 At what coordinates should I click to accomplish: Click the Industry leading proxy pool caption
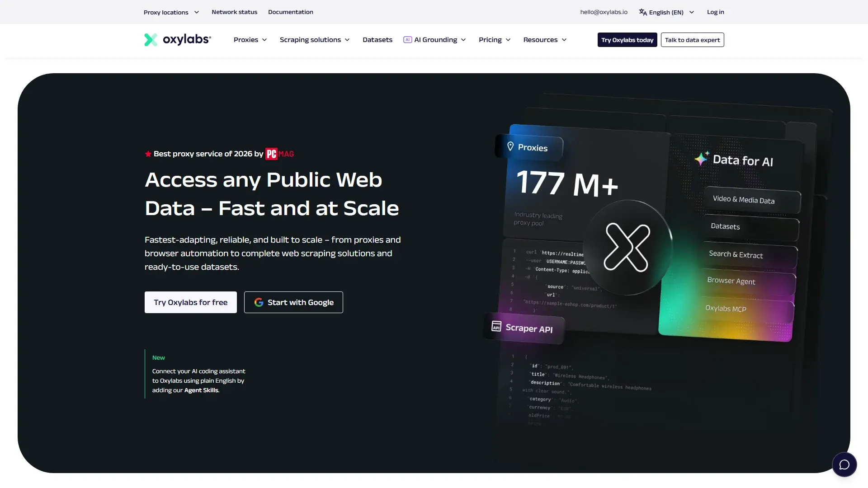point(538,219)
